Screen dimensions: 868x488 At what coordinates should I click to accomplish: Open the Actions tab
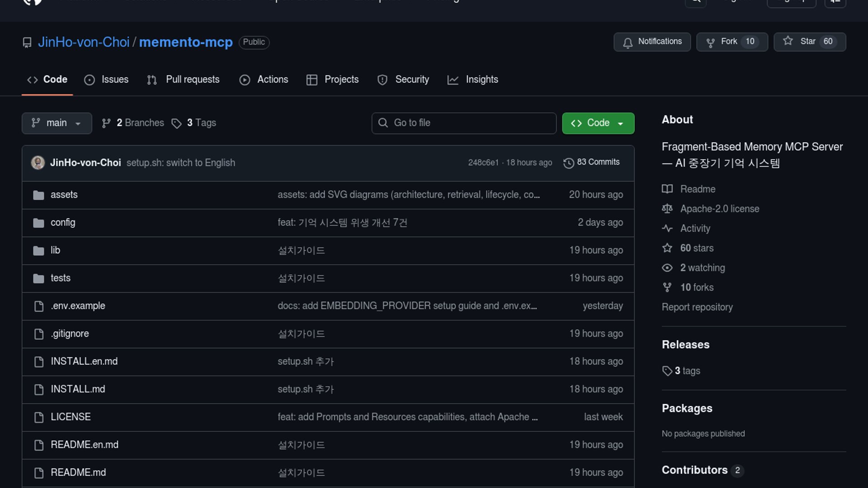(x=264, y=80)
